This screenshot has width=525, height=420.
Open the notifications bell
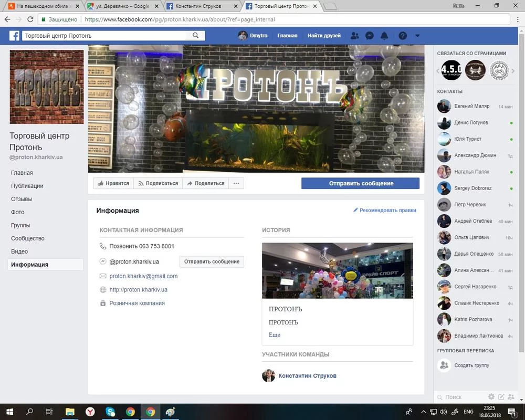384,36
